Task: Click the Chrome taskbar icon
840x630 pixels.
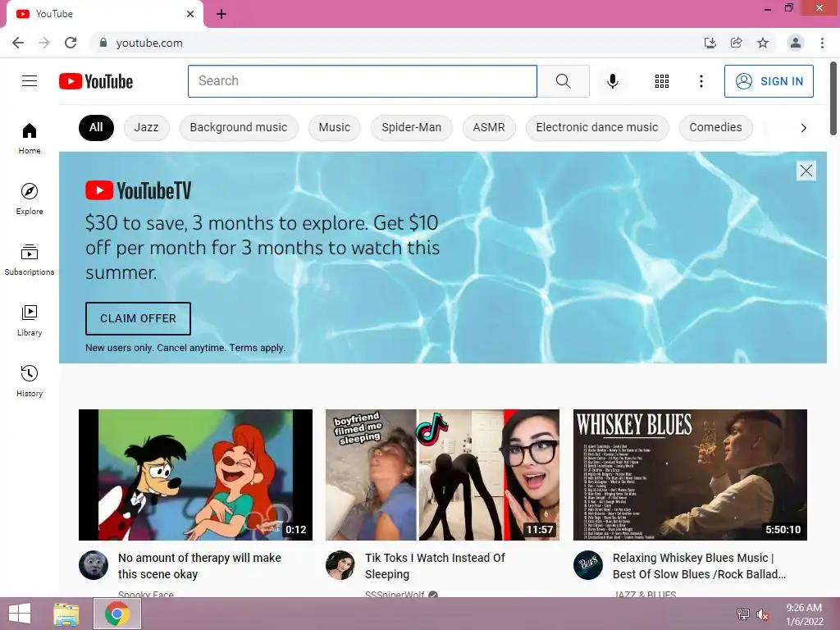Action: [x=117, y=614]
